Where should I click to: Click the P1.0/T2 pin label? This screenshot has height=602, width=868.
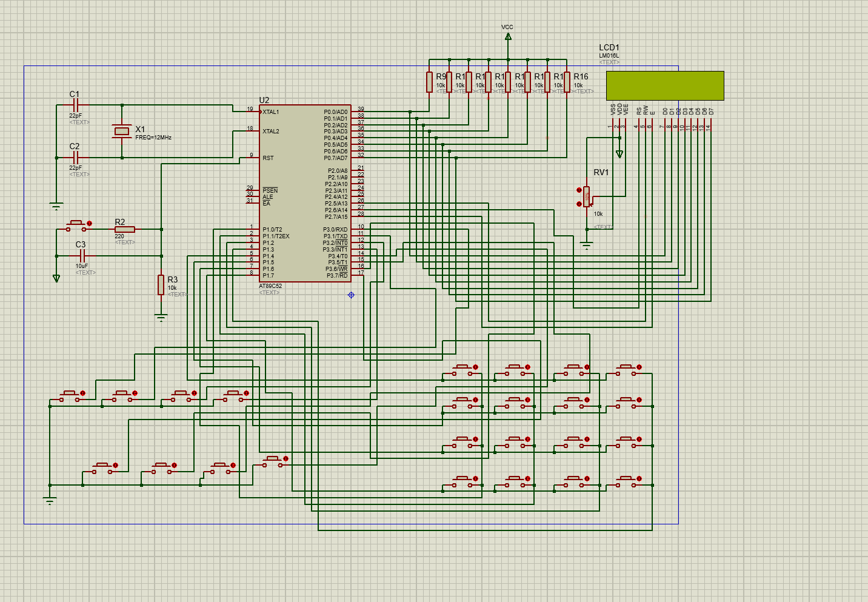(x=272, y=230)
